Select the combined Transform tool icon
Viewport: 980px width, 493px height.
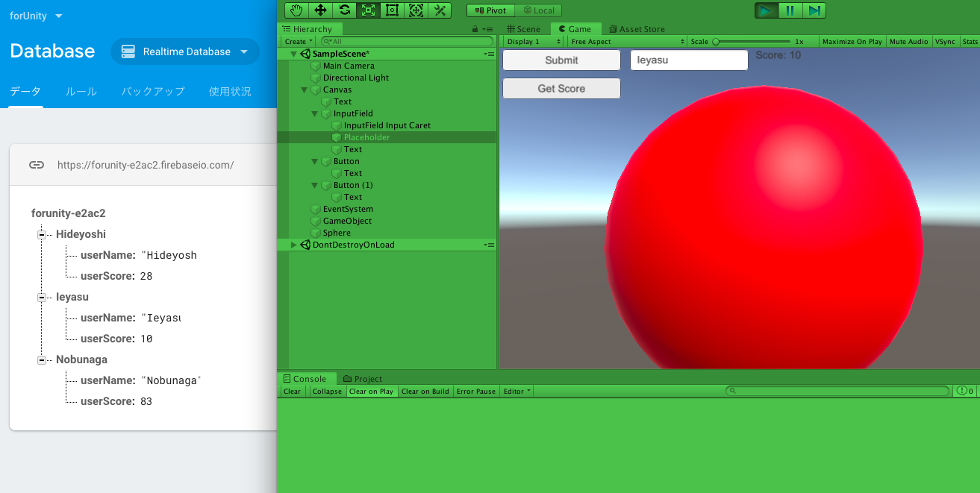click(416, 10)
